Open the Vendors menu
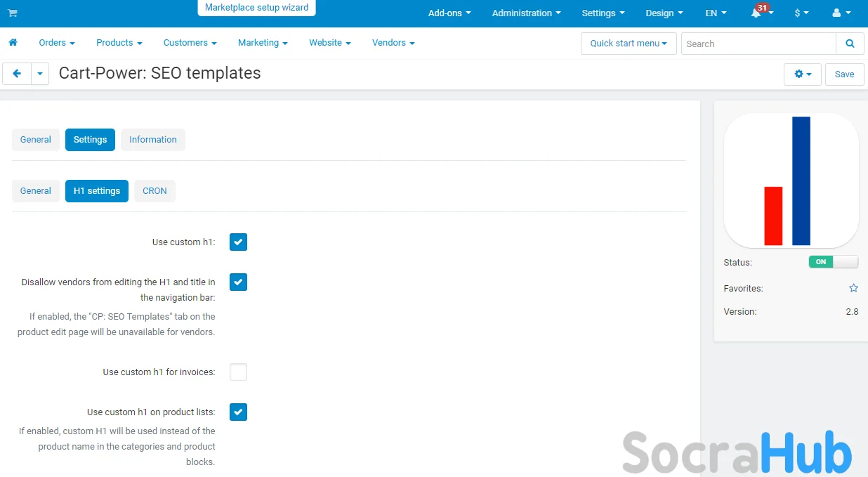 pos(393,43)
